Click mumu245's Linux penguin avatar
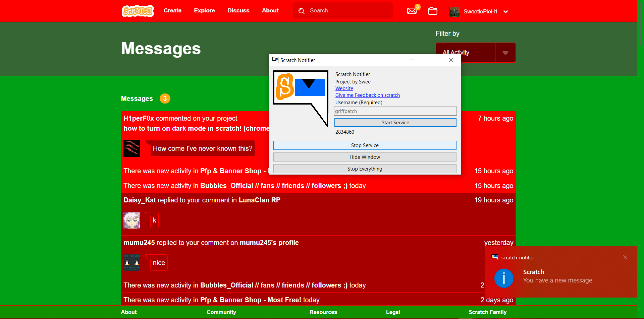The height and width of the screenshot is (319, 644). tap(132, 263)
